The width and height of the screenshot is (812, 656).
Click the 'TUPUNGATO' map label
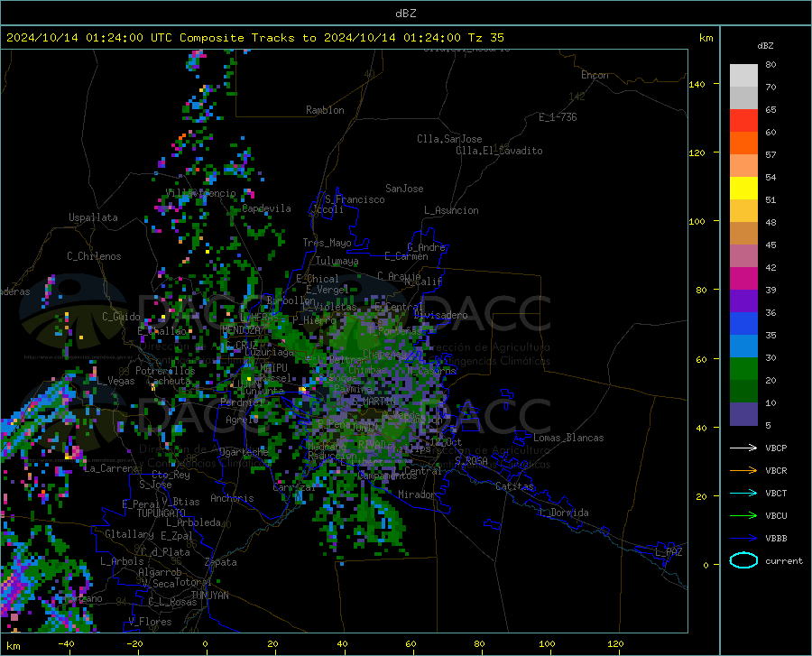[x=161, y=513]
